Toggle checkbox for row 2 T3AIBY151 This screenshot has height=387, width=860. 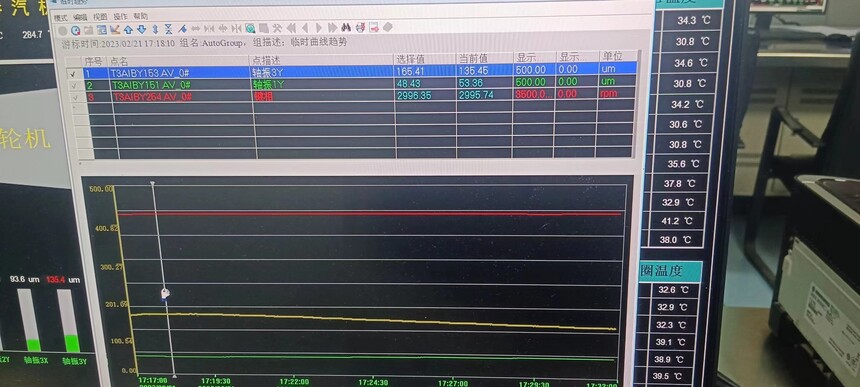click(73, 85)
